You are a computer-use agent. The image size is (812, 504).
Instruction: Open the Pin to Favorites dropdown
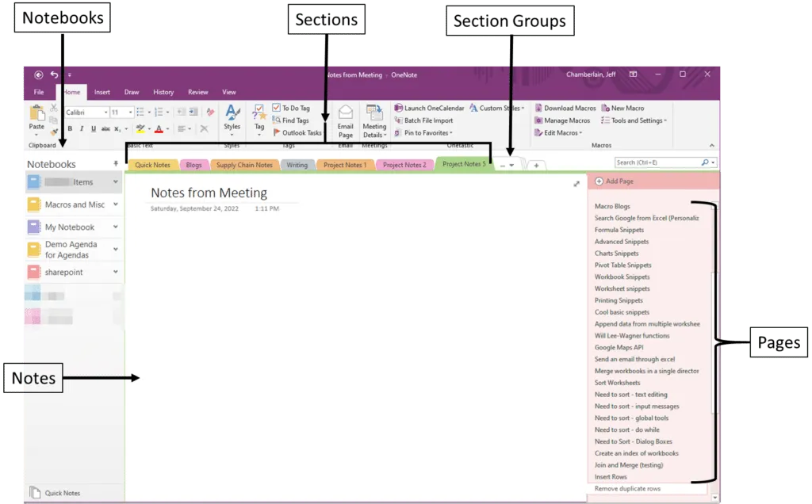point(423,133)
